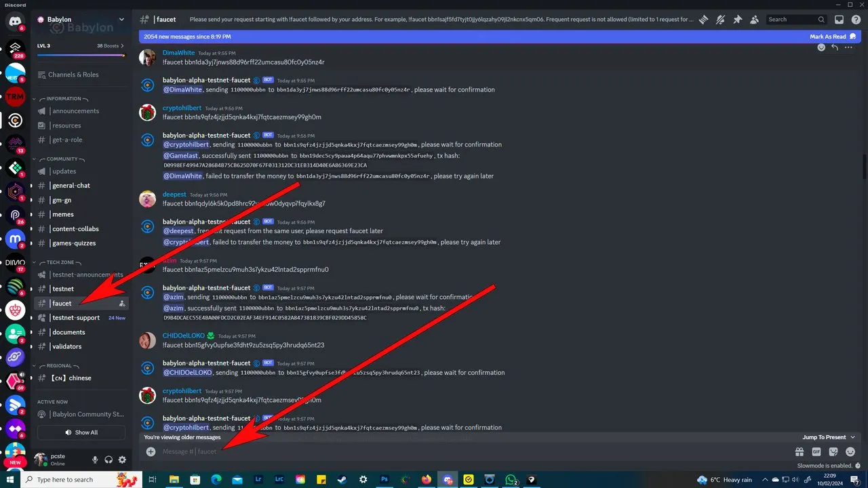Viewport: 868px width, 488px height.
Task: Open attachment plus button in message bar
Action: pyautogui.click(x=151, y=451)
